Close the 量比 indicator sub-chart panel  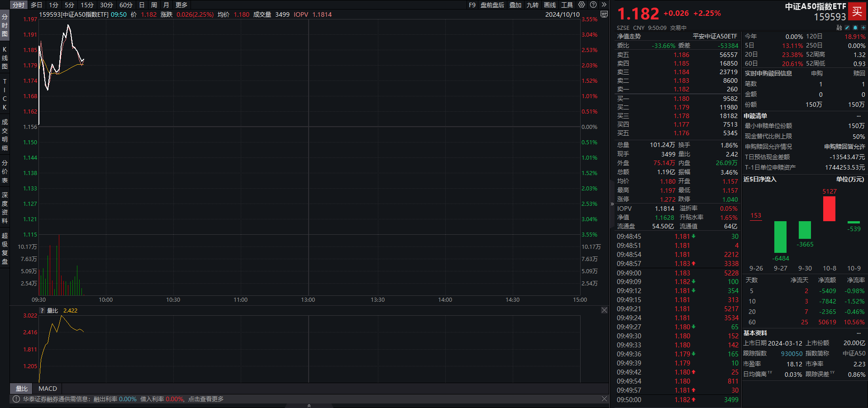[604, 310]
